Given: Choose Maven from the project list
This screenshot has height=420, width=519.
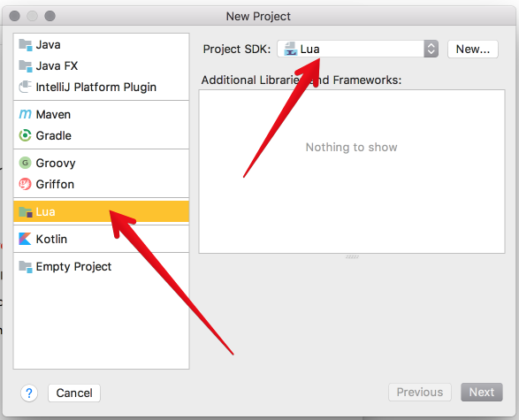Looking at the screenshot, I should [x=102, y=115].
